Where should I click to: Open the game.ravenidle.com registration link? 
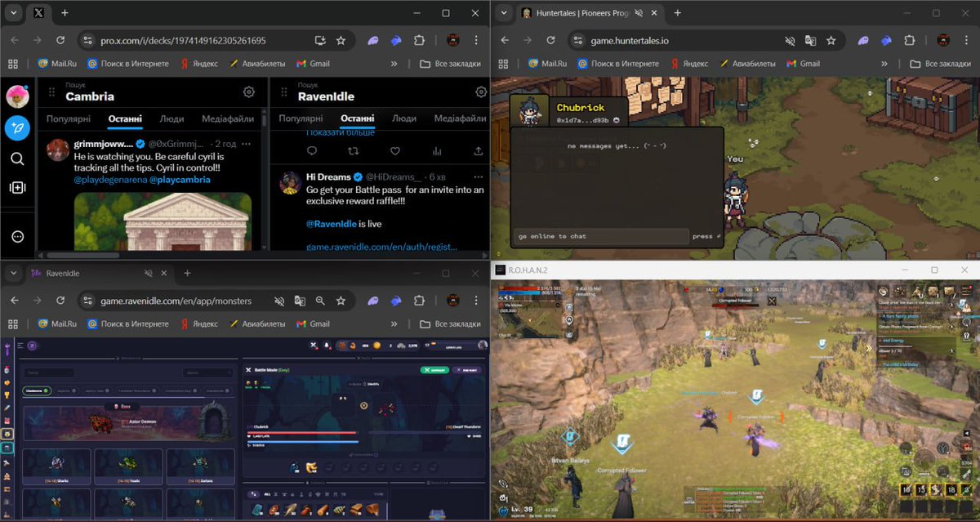coord(382,246)
